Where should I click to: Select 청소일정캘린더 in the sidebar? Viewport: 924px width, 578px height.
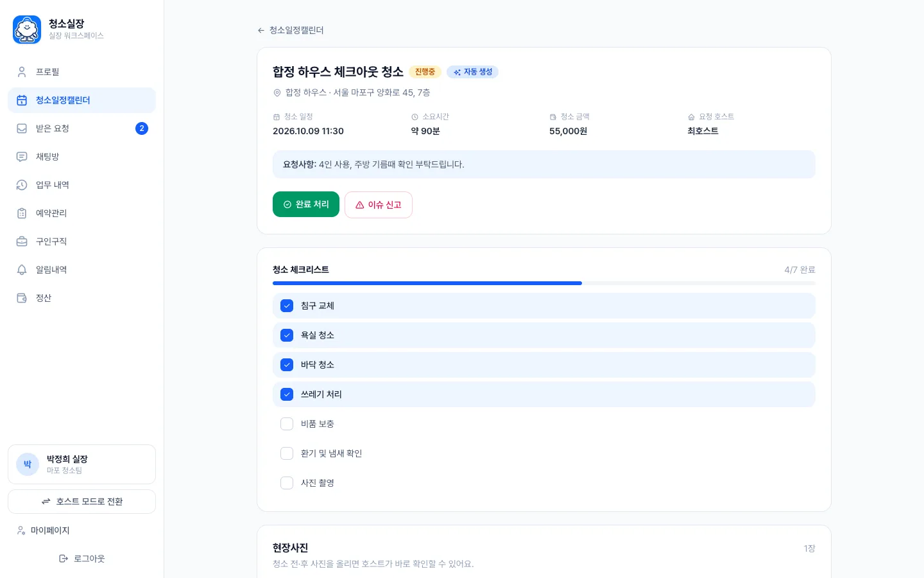[81, 100]
